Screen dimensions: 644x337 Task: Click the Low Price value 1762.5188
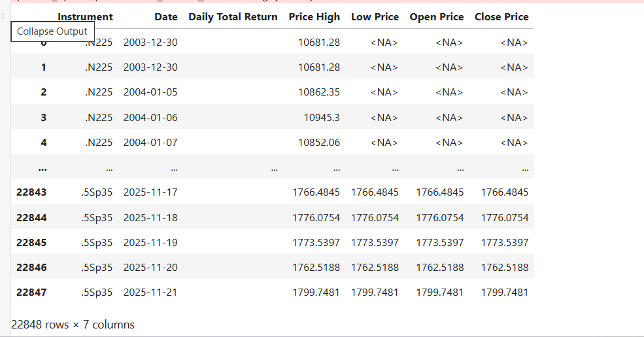375,268
